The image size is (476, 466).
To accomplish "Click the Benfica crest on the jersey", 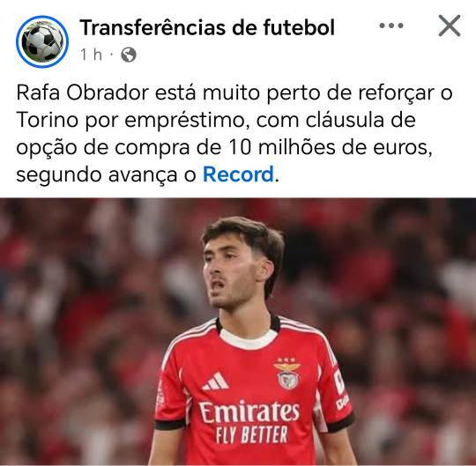I will click(287, 374).
